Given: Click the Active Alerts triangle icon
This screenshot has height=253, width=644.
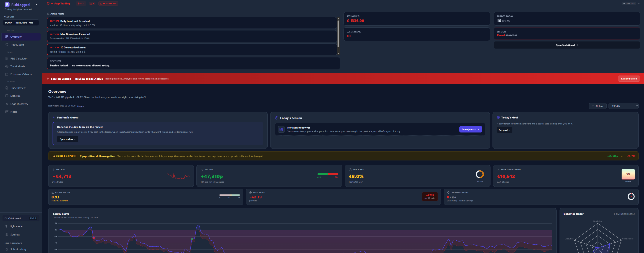Looking at the screenshot, I should point(48,14).
